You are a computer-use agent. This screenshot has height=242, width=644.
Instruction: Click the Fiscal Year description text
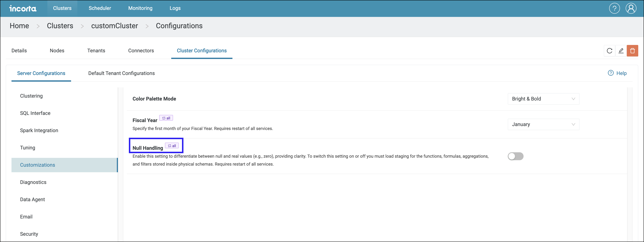(203, 129)
